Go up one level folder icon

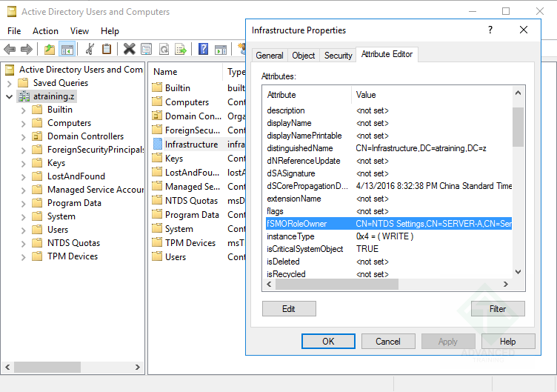[50, 49]
